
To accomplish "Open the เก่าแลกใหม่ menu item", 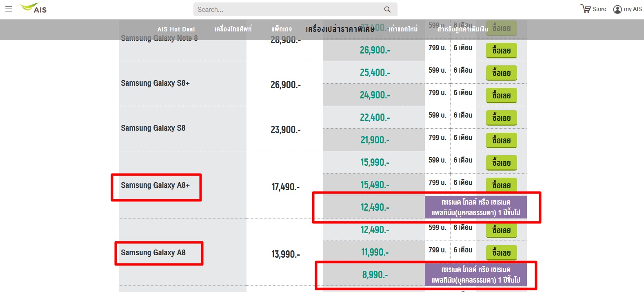I will (x=403, y=29).
